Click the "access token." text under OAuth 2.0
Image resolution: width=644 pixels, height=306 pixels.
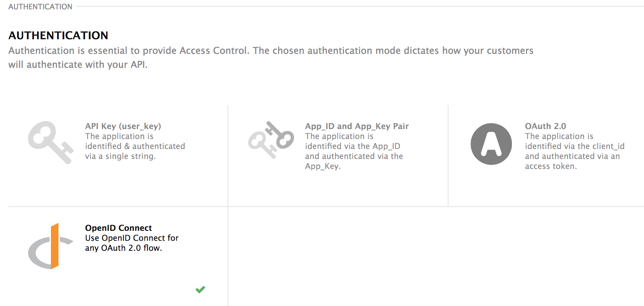tap(551, 166)
